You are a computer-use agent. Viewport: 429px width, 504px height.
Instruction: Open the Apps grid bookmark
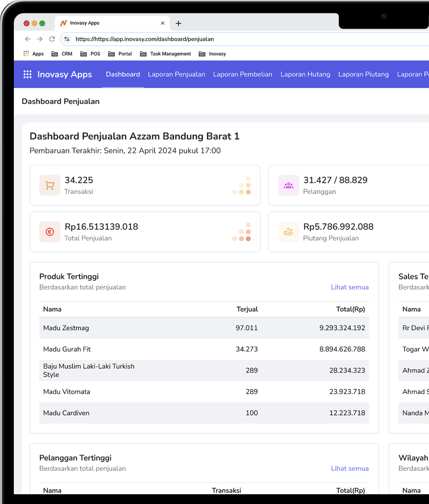(x=33, y=54)
